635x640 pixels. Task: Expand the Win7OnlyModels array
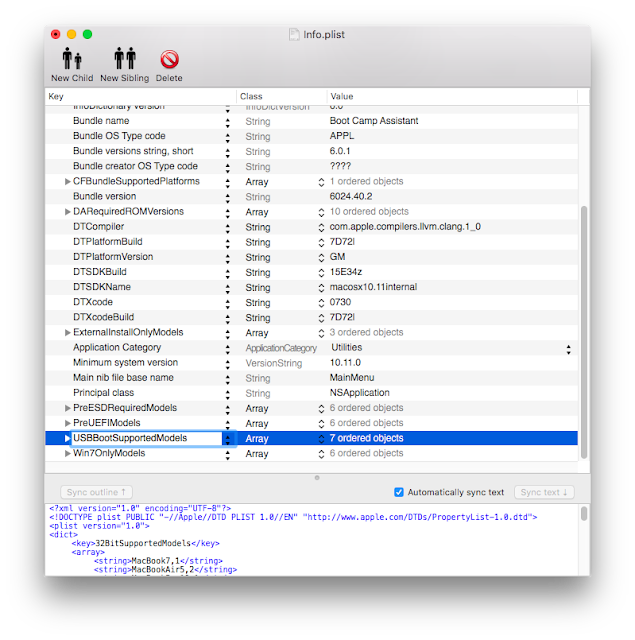coord(68,453)
